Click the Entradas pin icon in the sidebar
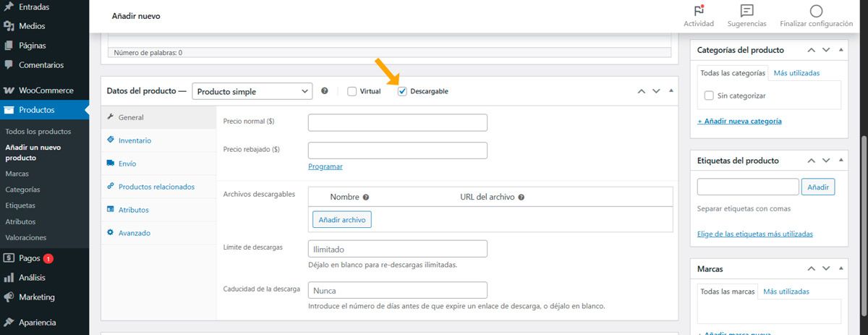 [9, 7]
